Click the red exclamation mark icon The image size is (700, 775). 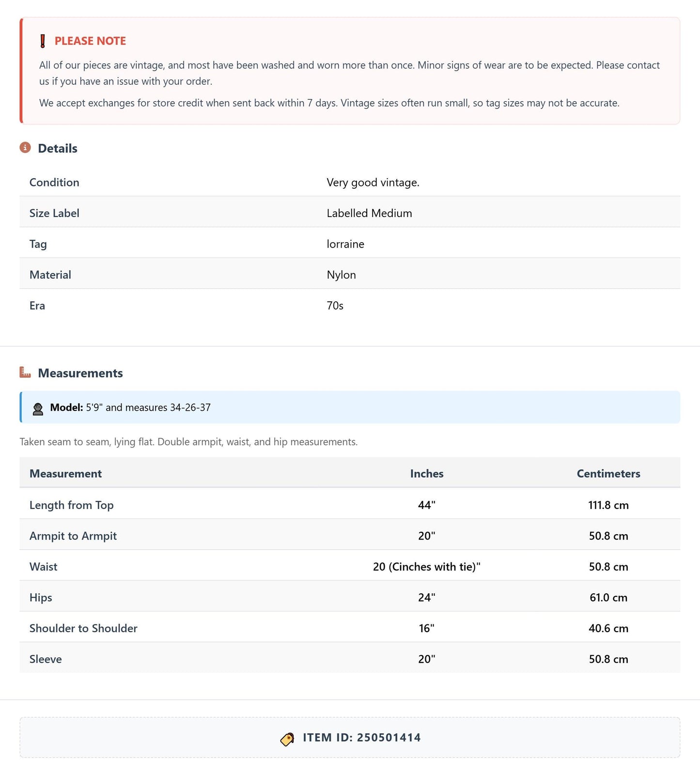pyautogui.click(x=43, y=41)
